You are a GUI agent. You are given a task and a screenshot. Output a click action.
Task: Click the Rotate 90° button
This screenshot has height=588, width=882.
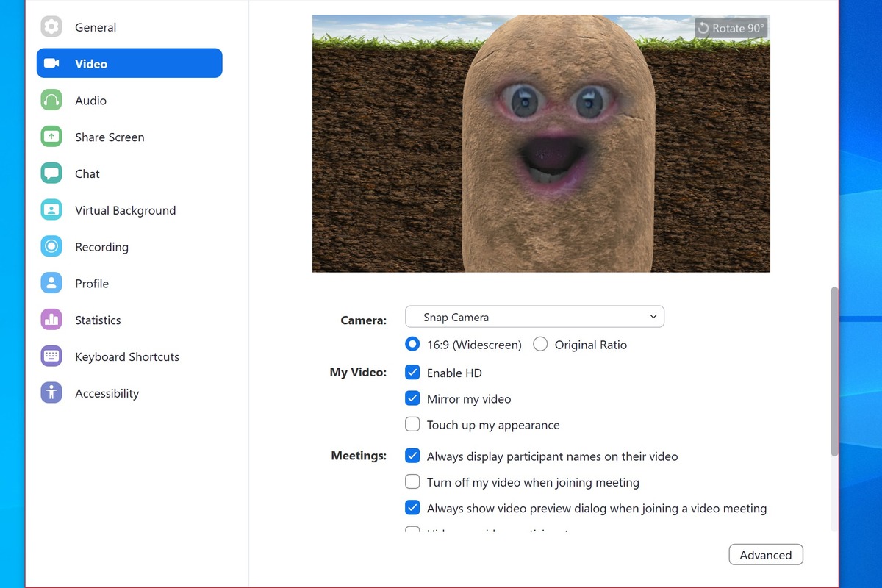731,27
